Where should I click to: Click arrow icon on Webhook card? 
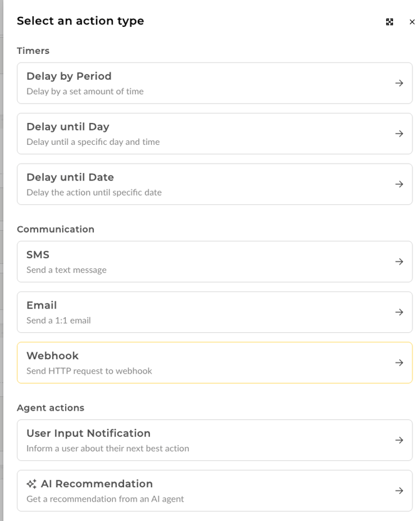(x=399, y=363)
